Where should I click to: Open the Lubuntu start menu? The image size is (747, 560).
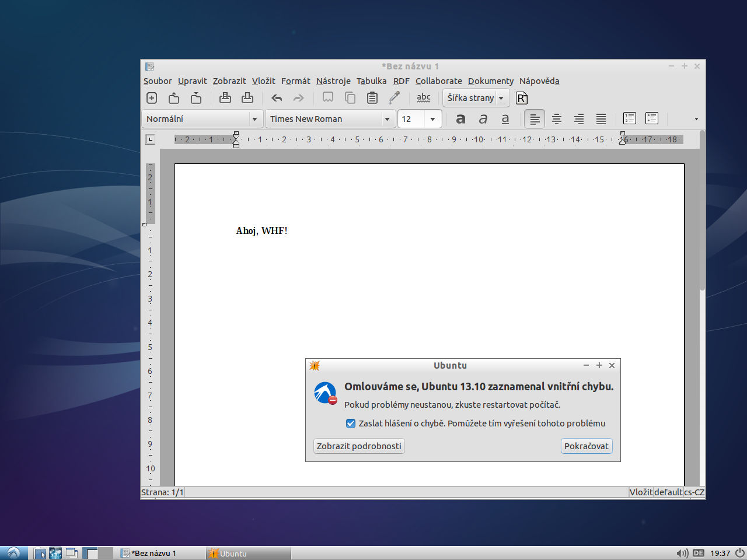(x=13, y=553)
